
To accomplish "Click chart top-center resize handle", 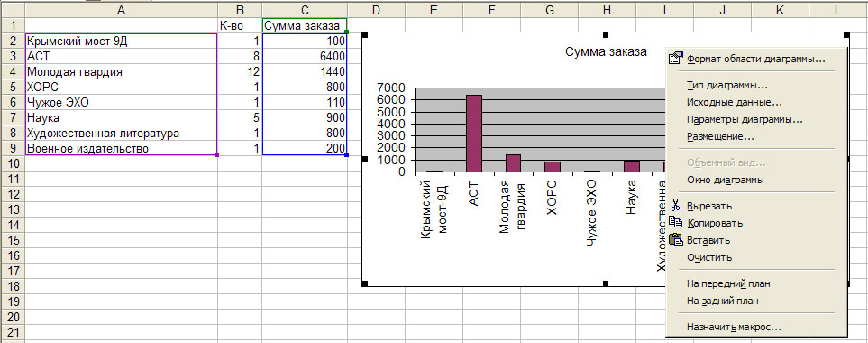I will (605, 35).
